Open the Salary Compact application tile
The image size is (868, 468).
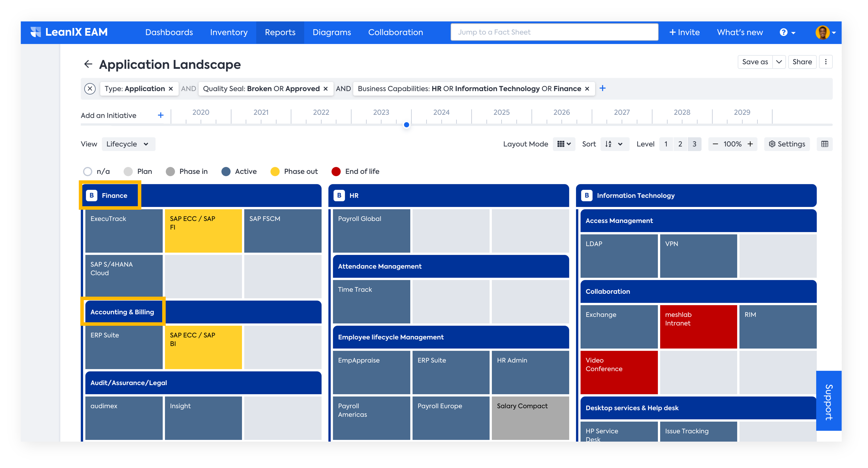[530, 418]
